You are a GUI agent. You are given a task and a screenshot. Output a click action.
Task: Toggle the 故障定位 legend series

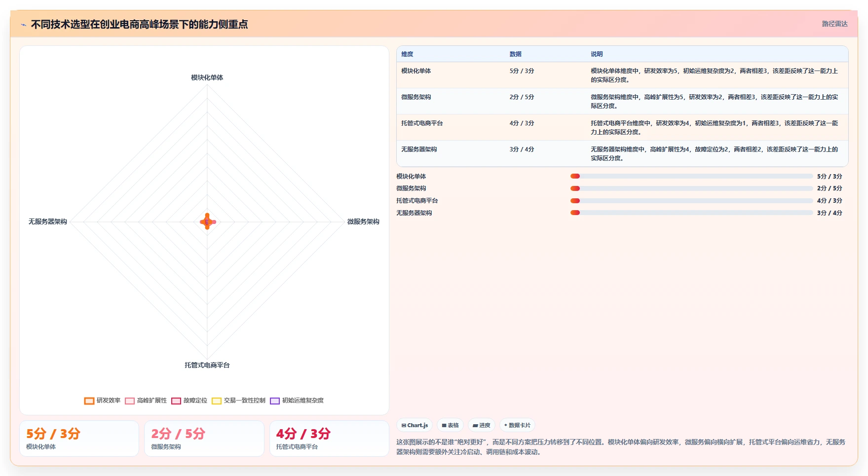(x=189, y=401)
